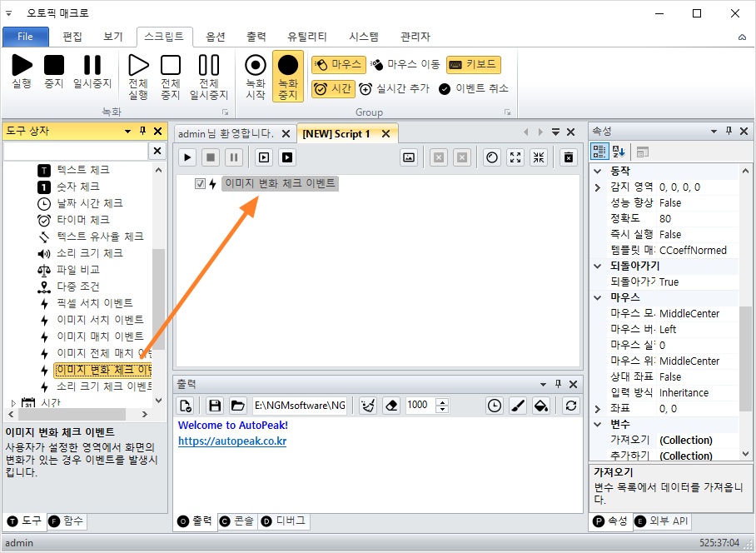Close the [NEW] Script 1 tab

[x=385, y=134]
